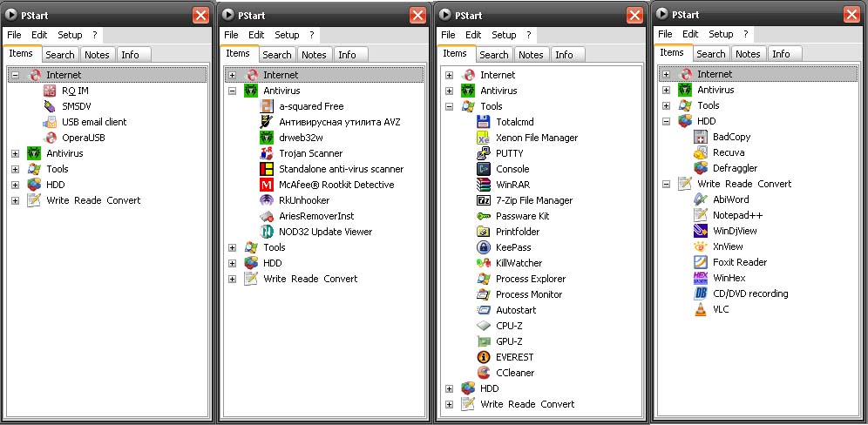Collapse the expanded Internet group
Screen dimensions: 868x425
(x=16, y=75)
